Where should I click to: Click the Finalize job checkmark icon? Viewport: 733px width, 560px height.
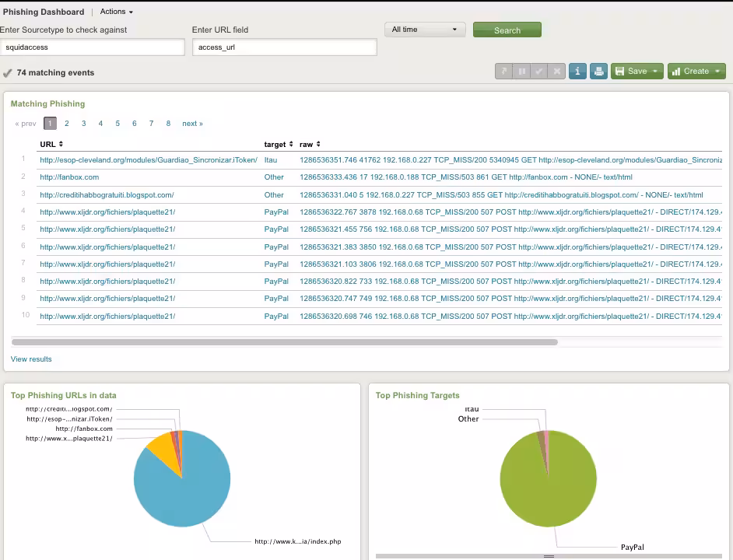(x=538, y=71)
